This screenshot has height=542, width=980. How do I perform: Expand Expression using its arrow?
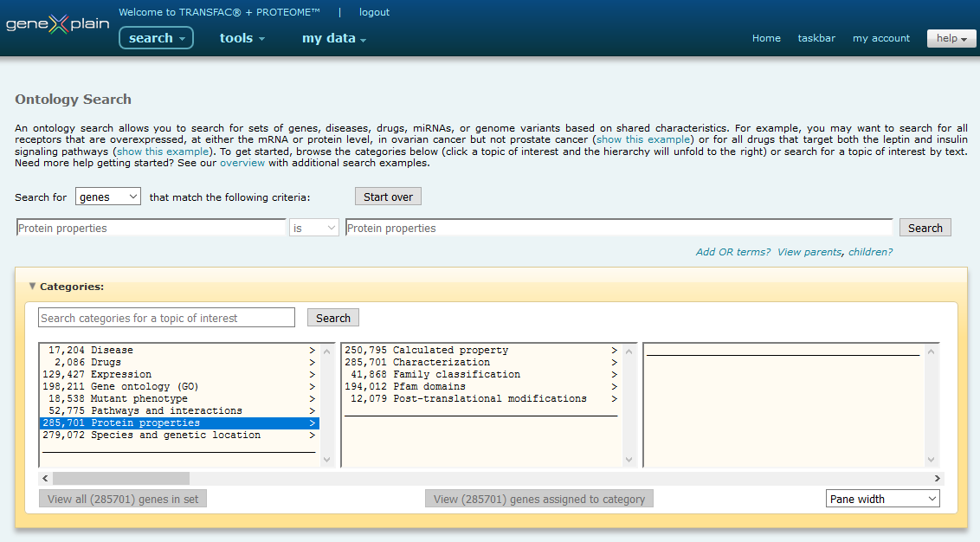click(312, 374)
